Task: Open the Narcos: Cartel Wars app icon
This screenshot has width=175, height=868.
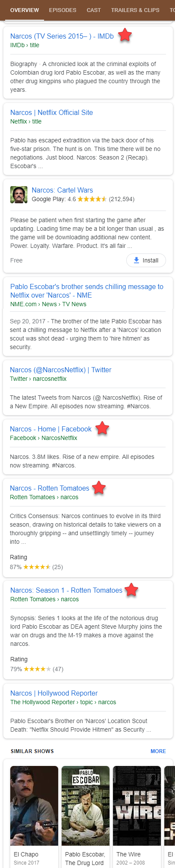Action: click(x=19, y=195)
